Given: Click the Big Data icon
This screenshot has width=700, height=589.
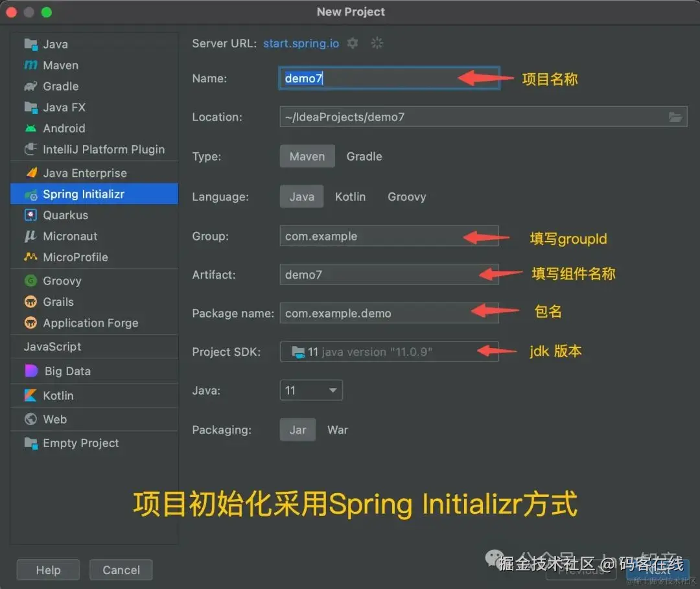Looking at the screenshot, I should pos(31,371).
